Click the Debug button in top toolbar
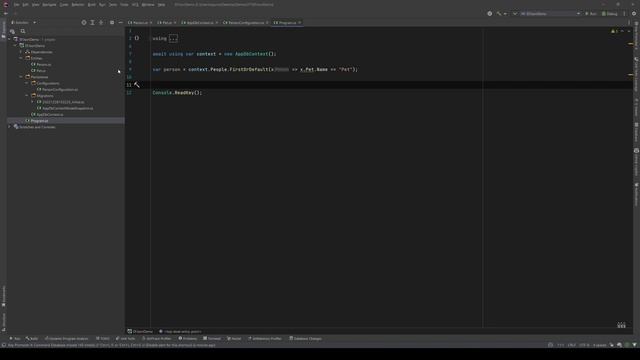The image size is (640, 360). [610, 13]
